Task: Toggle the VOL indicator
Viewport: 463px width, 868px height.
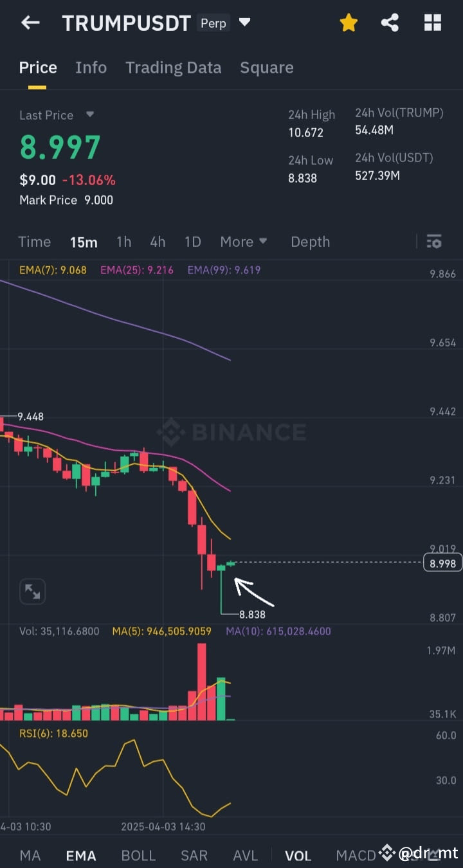Action: 298,855
